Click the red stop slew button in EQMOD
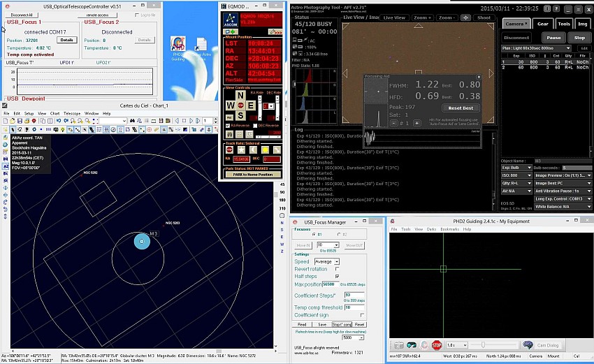The image size is (594, 364). 240,105
